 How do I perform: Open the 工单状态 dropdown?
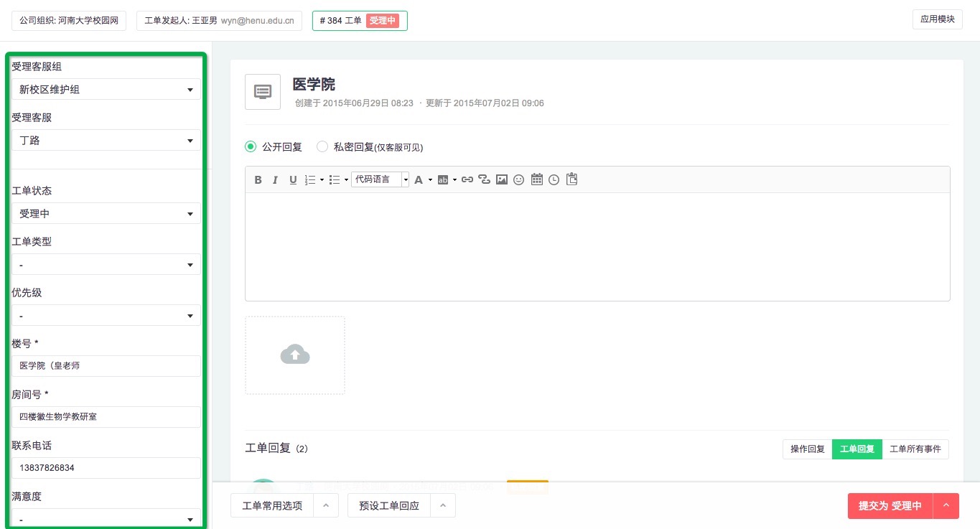click(106, 214)
